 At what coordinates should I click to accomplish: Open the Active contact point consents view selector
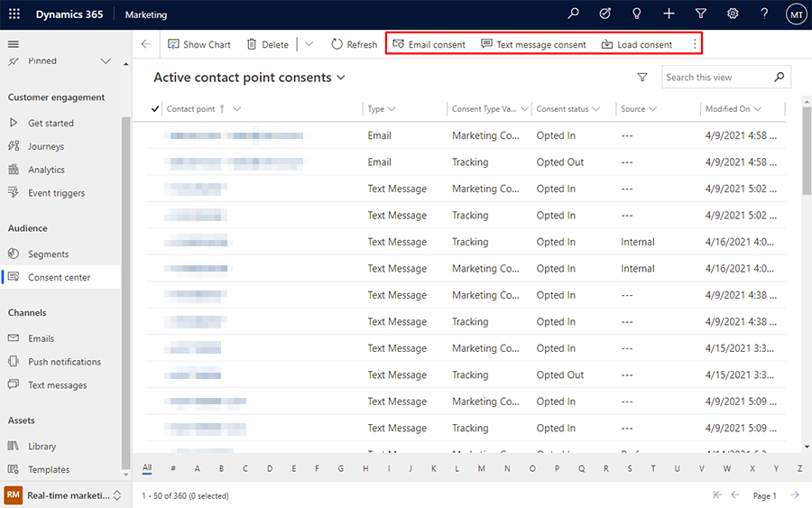[250, 78]
